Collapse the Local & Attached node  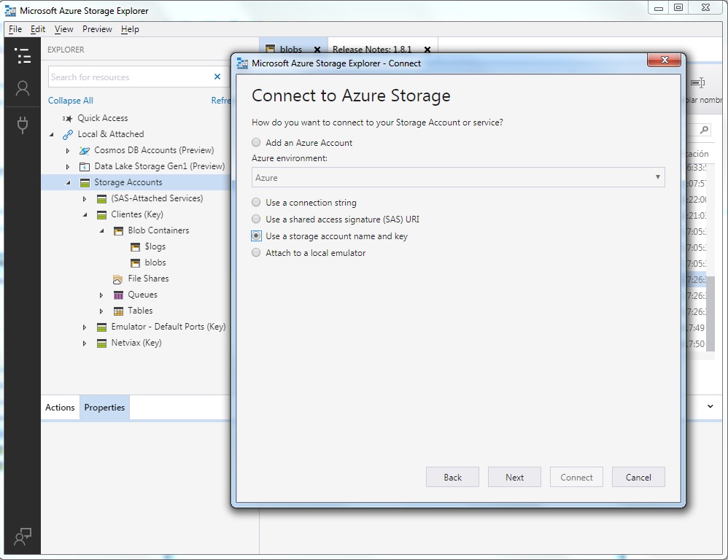(52, 135)
